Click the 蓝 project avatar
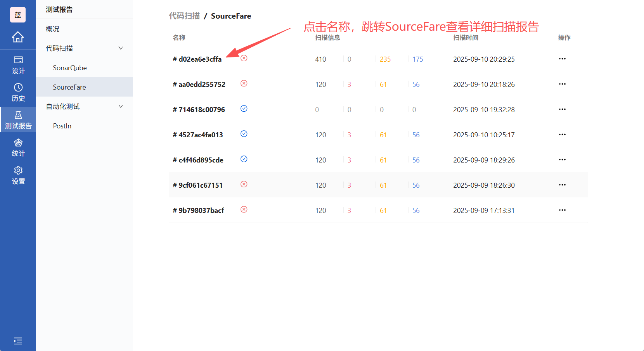 (x=18, y=15)
